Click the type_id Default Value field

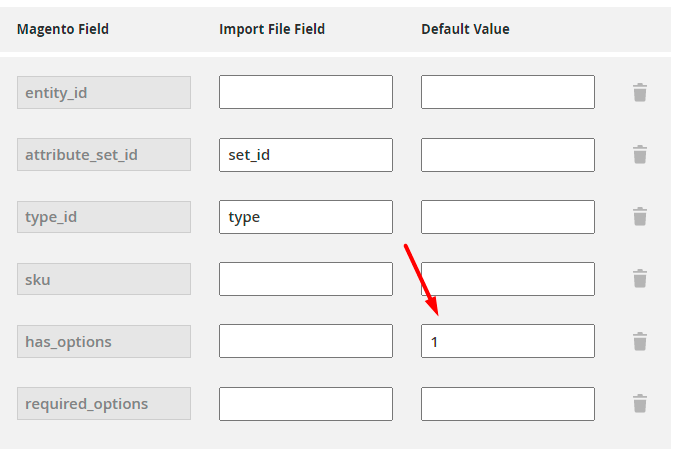point(507,217)
